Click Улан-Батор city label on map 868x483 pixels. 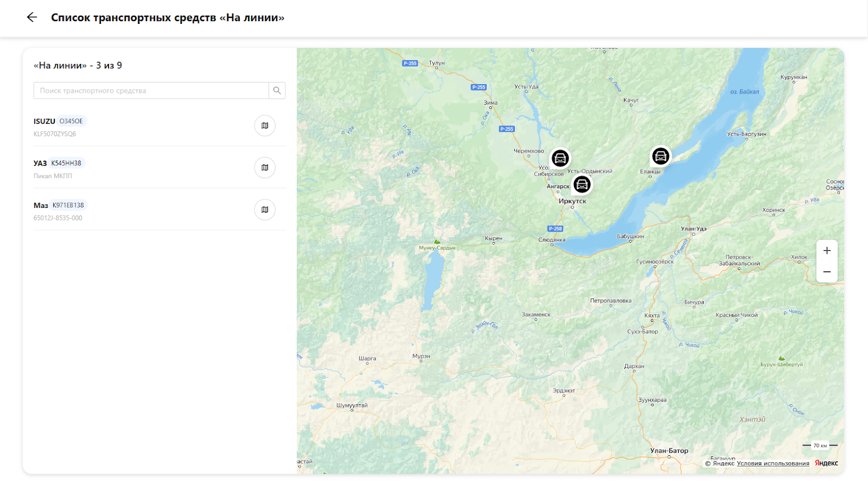click(669, 450)
